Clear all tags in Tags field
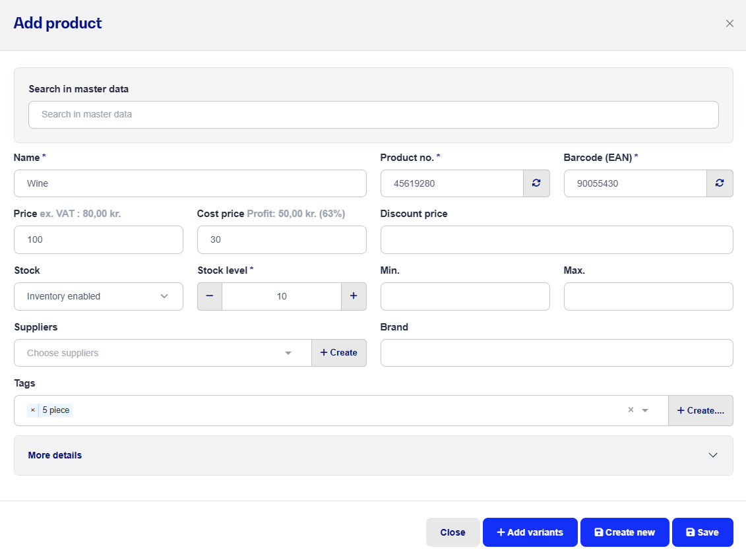This screenshot has height=560, width=746. tap(631, 410)
